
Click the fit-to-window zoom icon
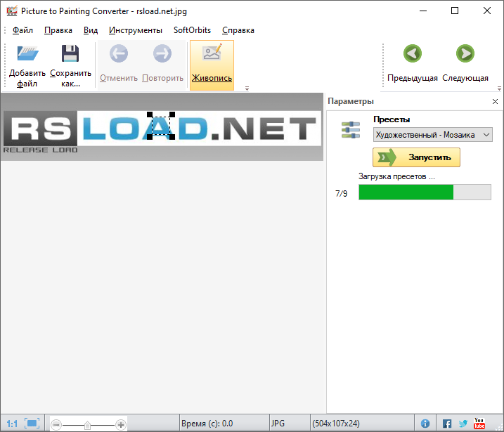32,424
